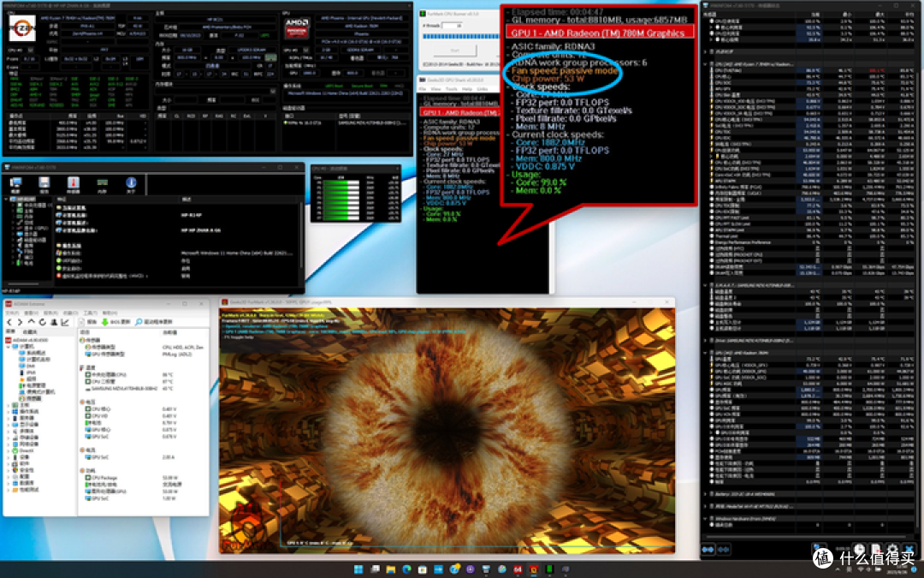The width and height of the screenshot is (924, 578).
Task: Click the horizontal scrollbar at the bottom of the sensors window
Action: (806, 537)
